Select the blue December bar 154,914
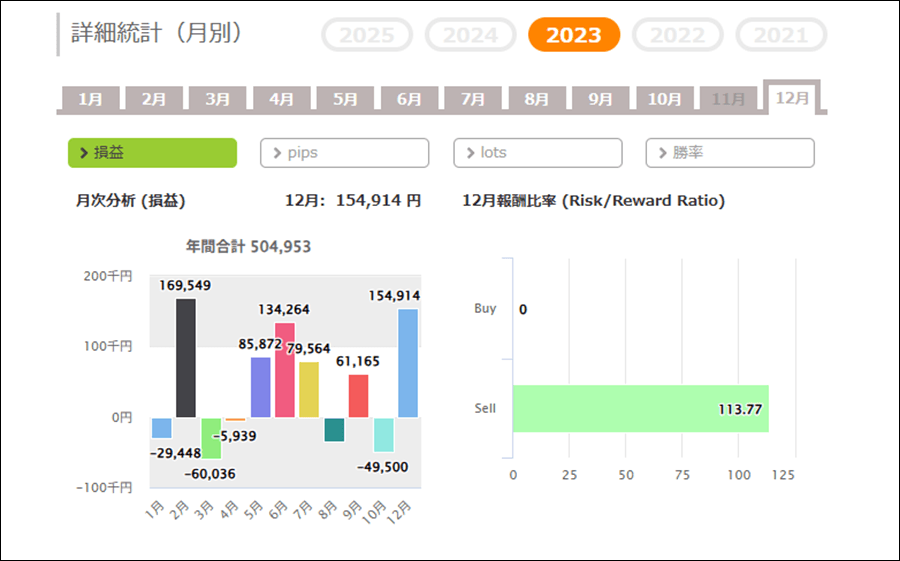This screenshot has height=561, width=900. click(x=408, y=363)
